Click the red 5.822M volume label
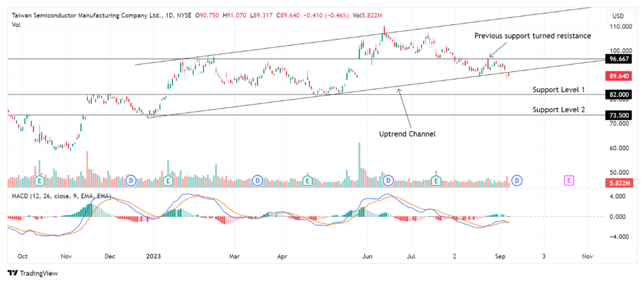 tap(620, 183)
